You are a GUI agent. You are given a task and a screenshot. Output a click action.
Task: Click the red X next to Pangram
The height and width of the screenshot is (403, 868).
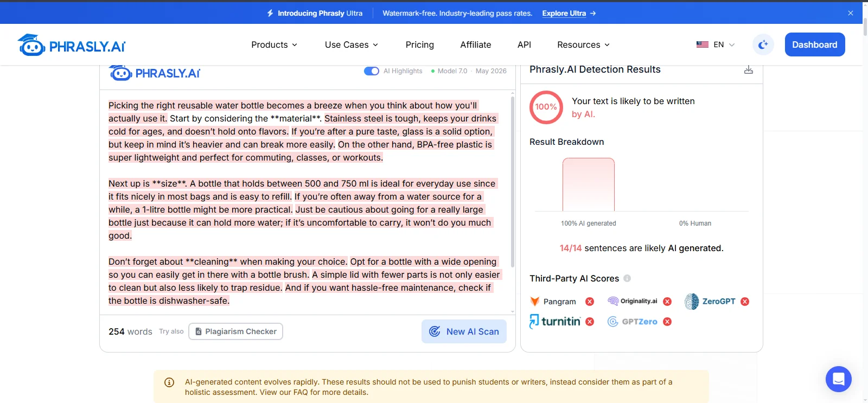click(590, 302)
